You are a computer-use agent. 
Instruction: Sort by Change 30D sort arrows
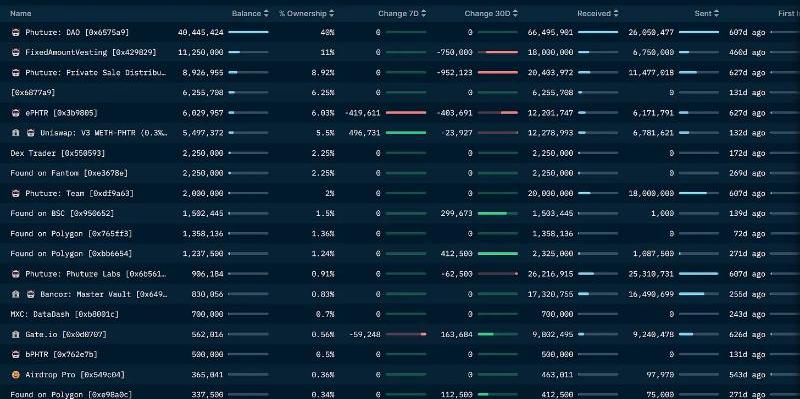point(515,14)
